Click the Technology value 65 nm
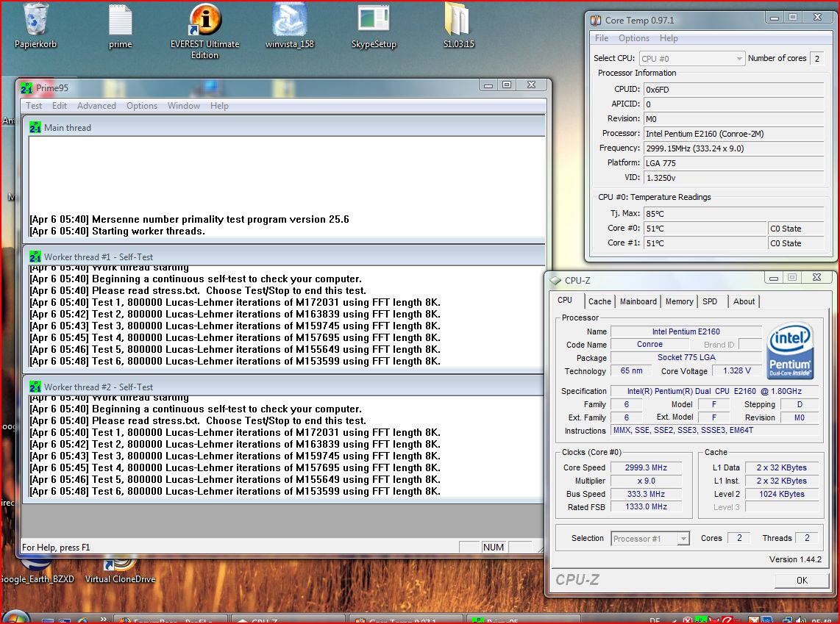The image size is (840, 624). (631, 371)
